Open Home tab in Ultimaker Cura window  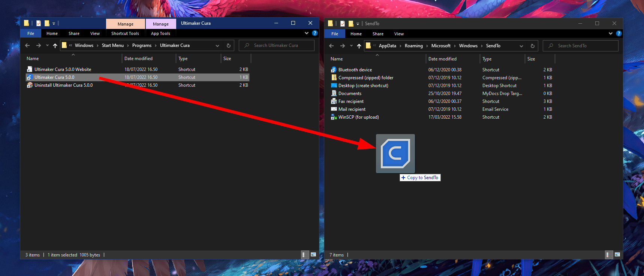pyautogui.click(x=52, y=33)
